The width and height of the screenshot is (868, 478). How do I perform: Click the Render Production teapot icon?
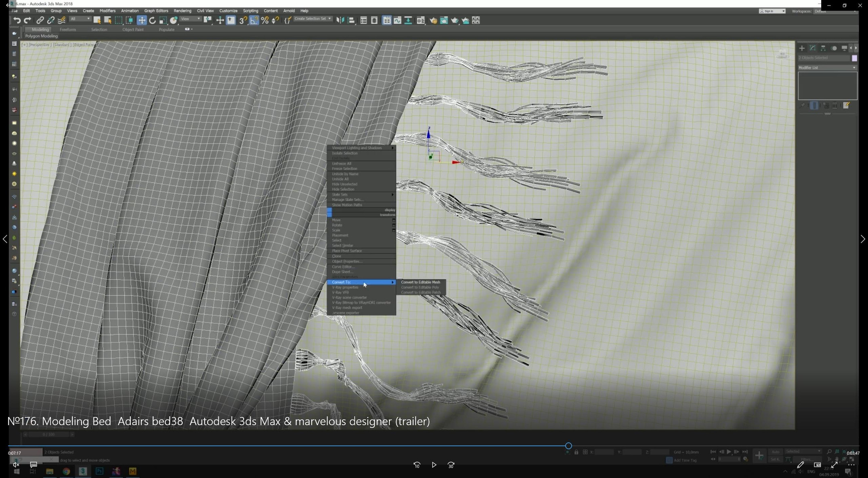pyautogui.click(x=455, y=20)
